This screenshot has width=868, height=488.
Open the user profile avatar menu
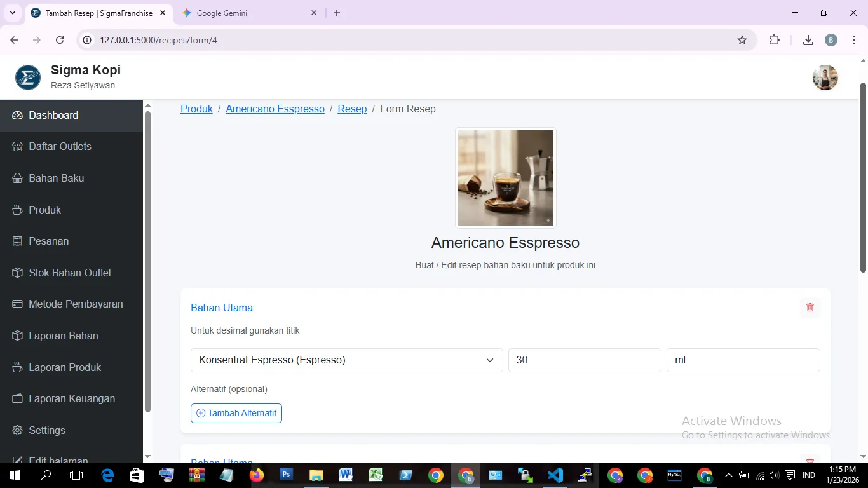coord(825,78)
